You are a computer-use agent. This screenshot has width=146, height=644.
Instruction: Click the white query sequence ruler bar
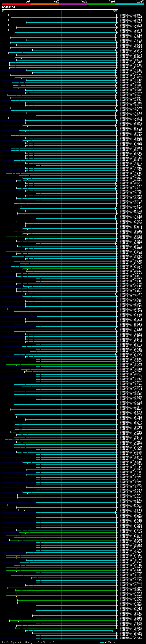(x=60, y=10)
